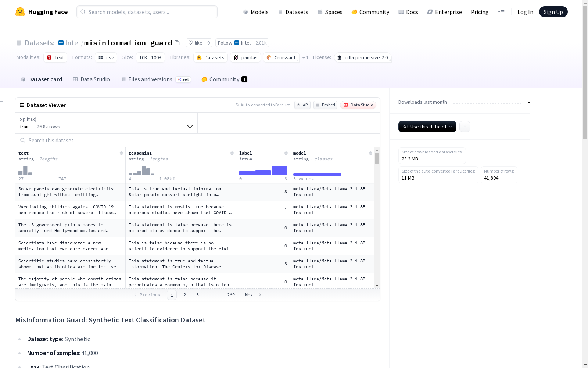Switch to the Dataset card tab

41,79
